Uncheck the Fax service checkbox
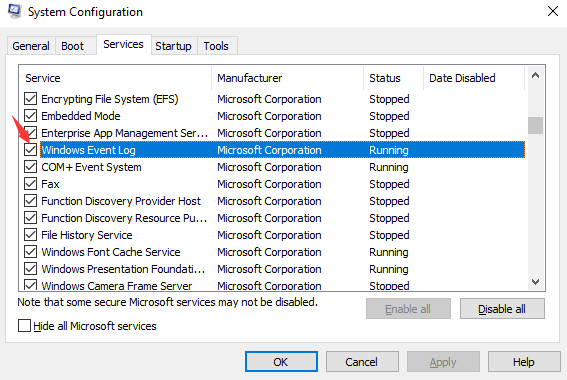The image size is (567, 380). click(30, 184)
